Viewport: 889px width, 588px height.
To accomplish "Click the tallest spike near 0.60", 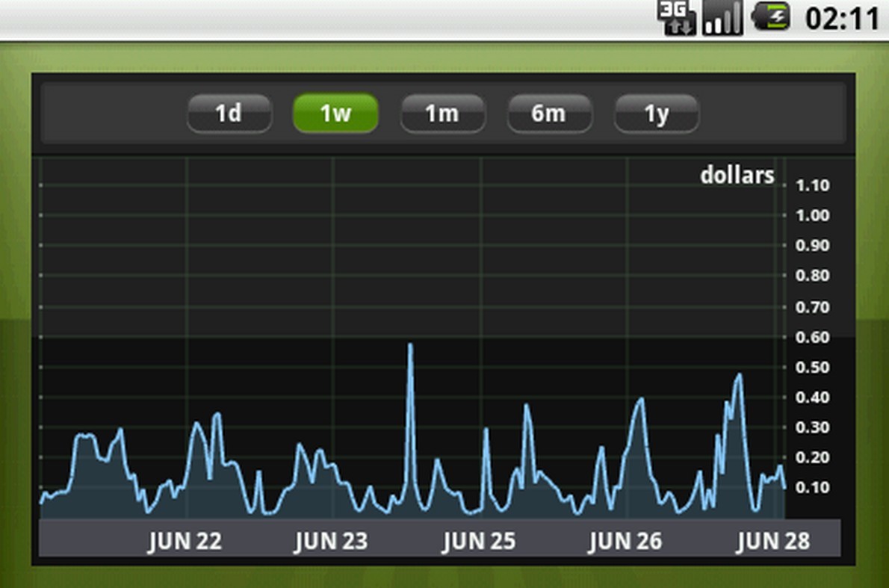I will (410, 346).
